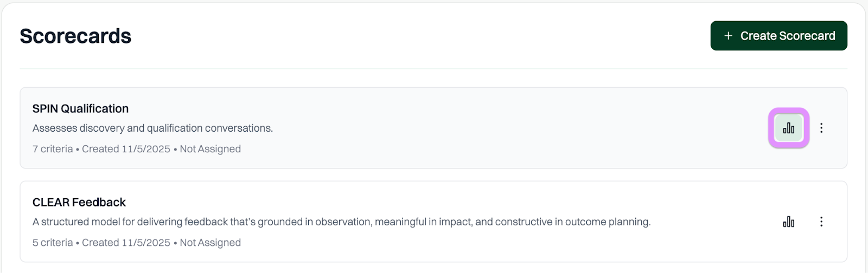Click the divider line below Scorecards header
The height and width of the screenshot is (273, 868).
(433, 69)
